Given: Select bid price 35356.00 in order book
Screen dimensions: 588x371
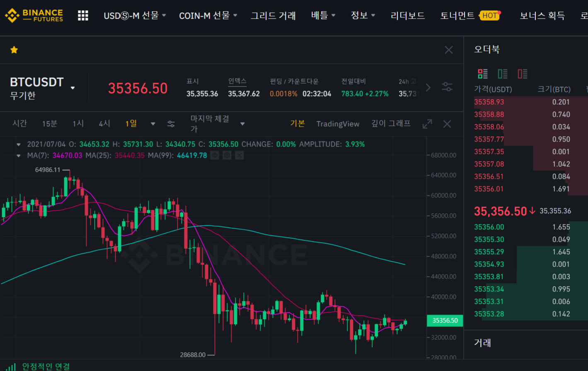Looking at the screenshot, I should pyautogui.click(x=489, y=227).
